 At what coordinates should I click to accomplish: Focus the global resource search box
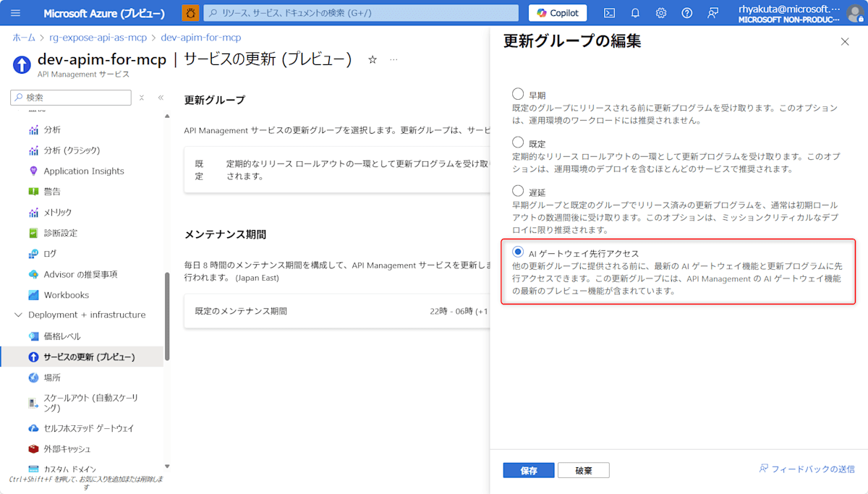pyautogui.click(x=360, y=13)
